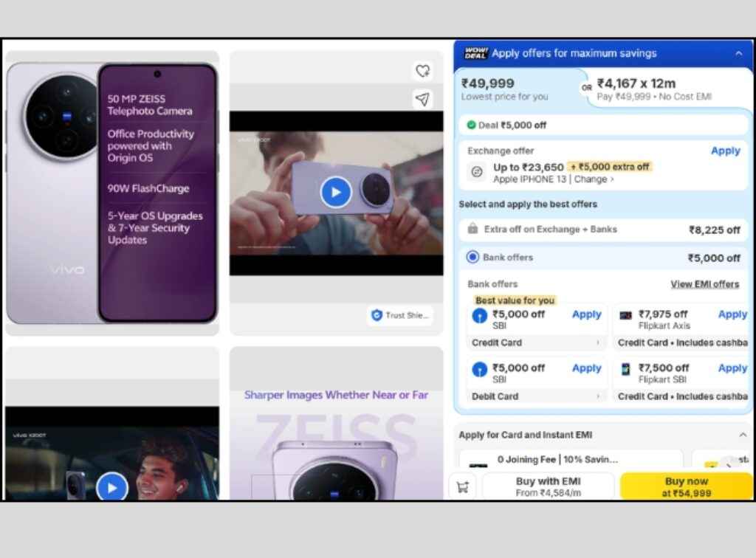
Task: Play the hand-held phone product video
Action: pos(336,192)
